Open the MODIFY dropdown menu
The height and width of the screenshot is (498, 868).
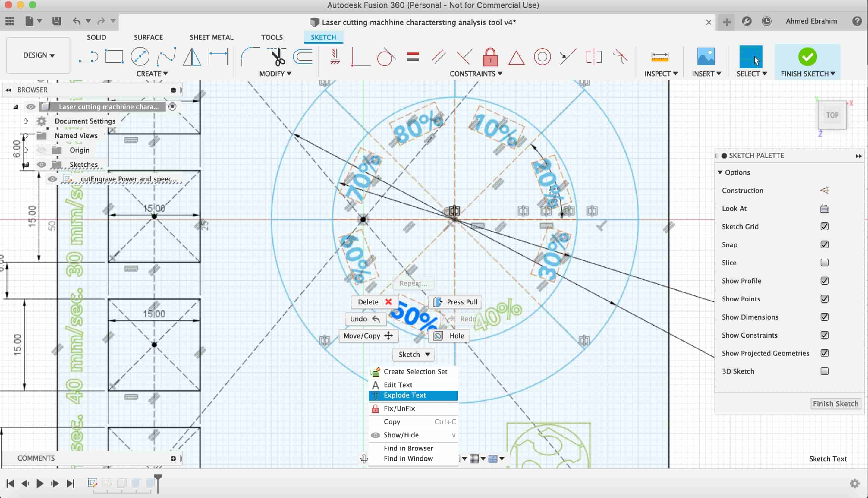(275, 74)
